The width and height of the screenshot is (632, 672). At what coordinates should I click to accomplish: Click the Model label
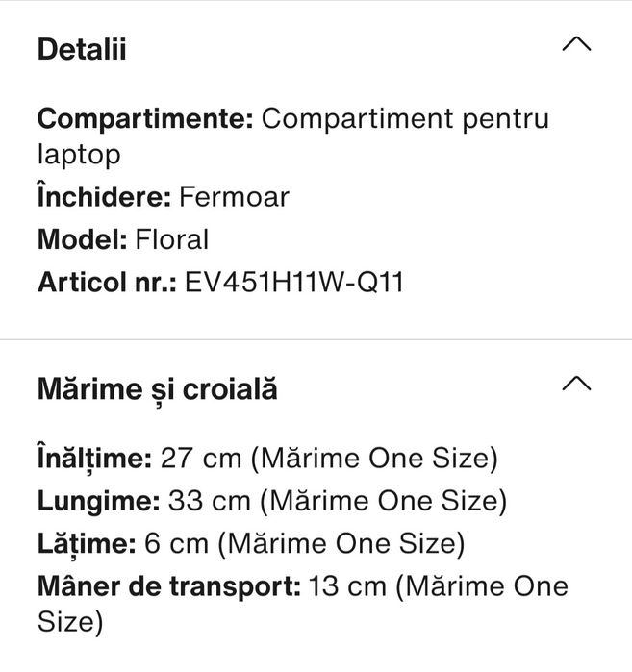point(82,238)
